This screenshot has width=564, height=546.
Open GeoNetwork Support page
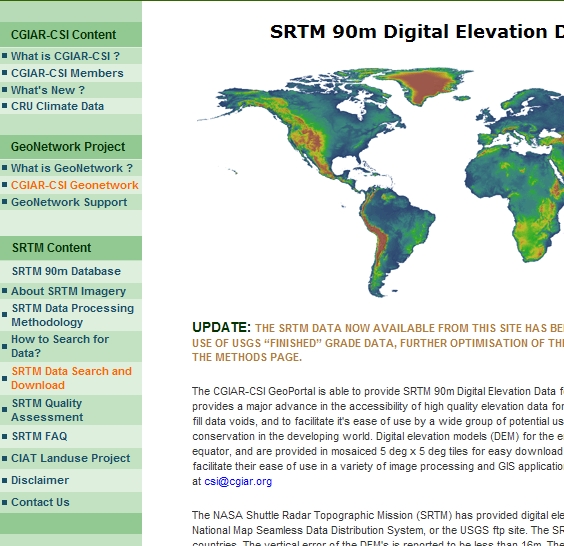coord(69,202)
